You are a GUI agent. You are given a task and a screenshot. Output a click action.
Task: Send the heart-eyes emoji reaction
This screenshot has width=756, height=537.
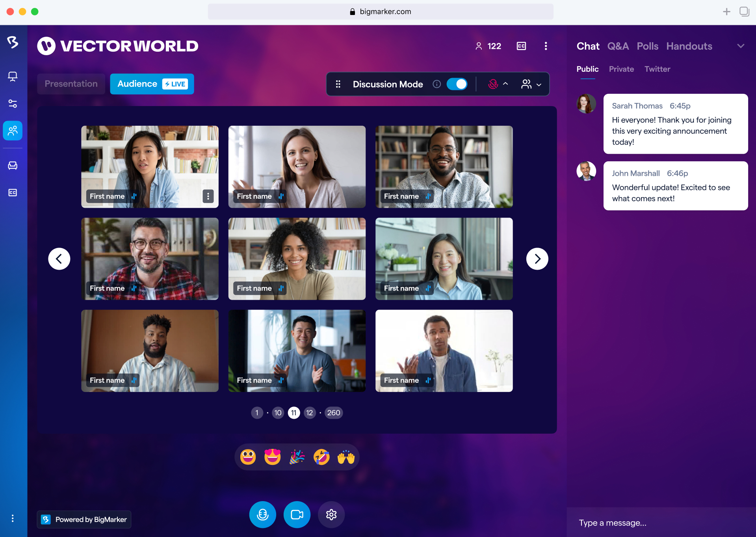(x=272, y=457)
